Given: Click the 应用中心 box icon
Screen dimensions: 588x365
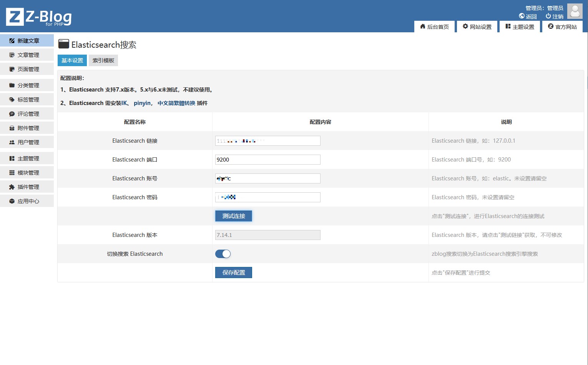Looking at the screenshot, I should pyautogui.click(x=12, y=201).
